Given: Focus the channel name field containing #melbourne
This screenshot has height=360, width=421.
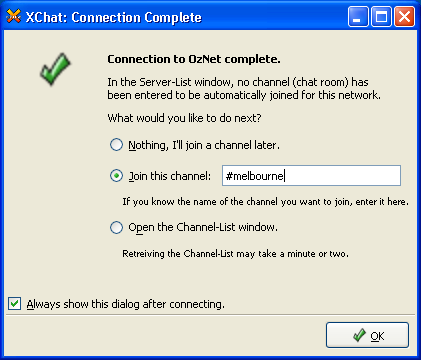Looking at the screenshot, I should click(x=311, y=176).
